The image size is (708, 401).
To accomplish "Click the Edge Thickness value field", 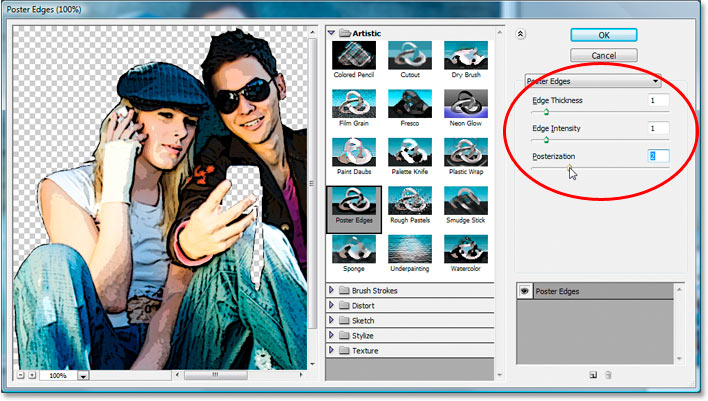I will 657,101.
